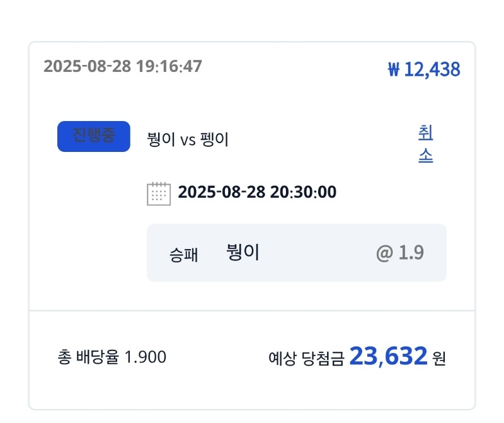Click the selected pick 뷩이 in bet row

point(243,252)
